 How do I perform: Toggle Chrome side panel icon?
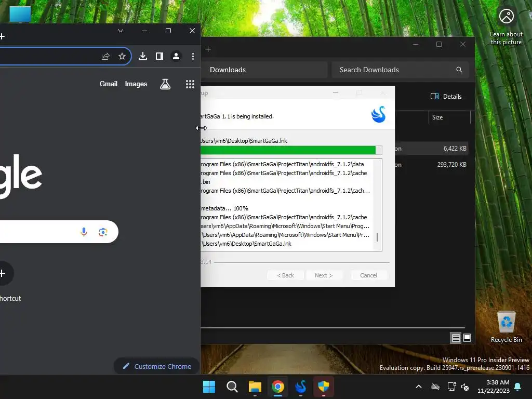tap(159, 56)
